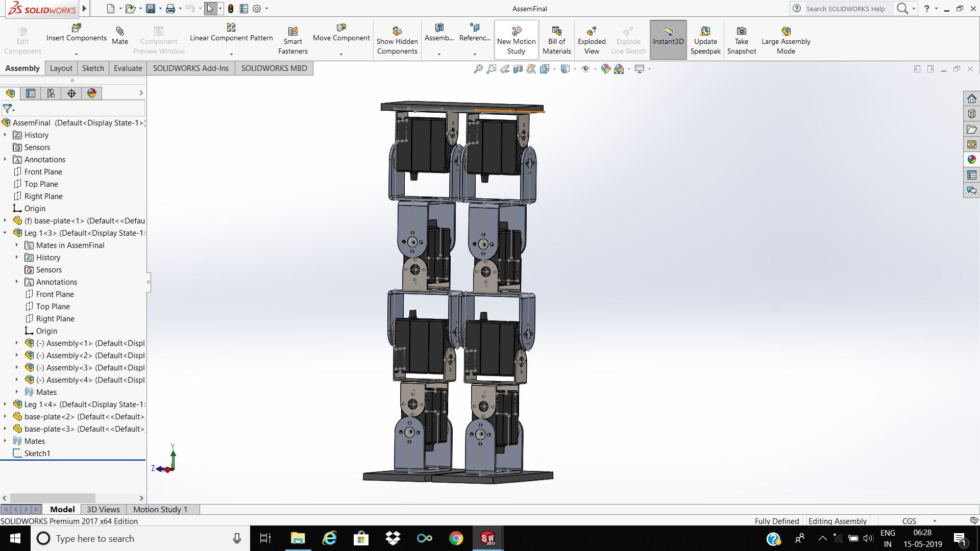Click the feature tree horizontal scrollbar

coord(53,498)
